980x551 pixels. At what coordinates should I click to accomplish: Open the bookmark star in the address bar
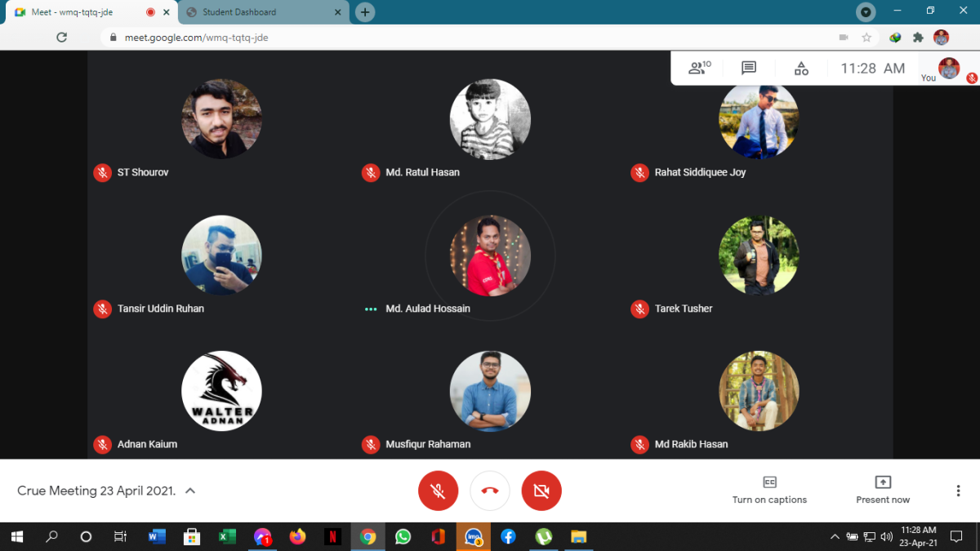click(x=866, y=37)
